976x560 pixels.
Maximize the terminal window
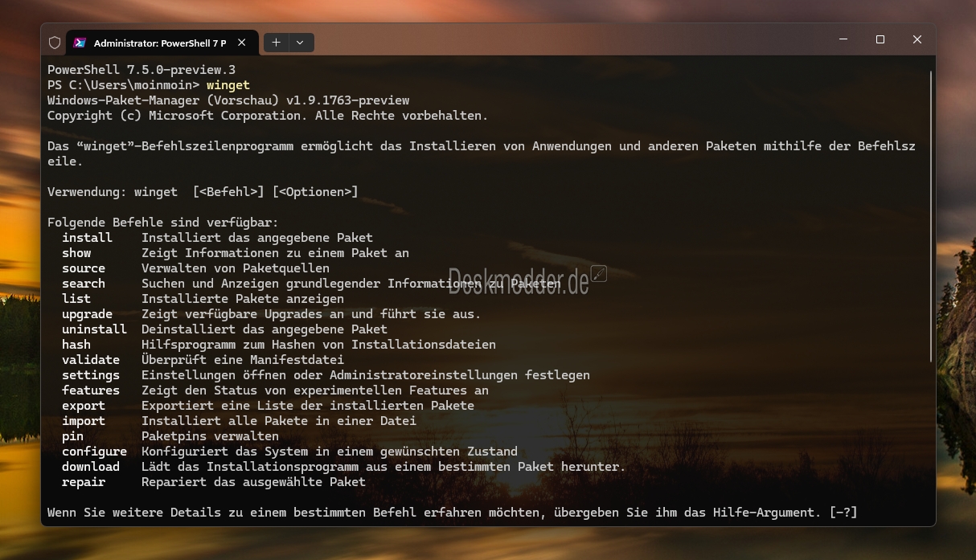(880, 39)
